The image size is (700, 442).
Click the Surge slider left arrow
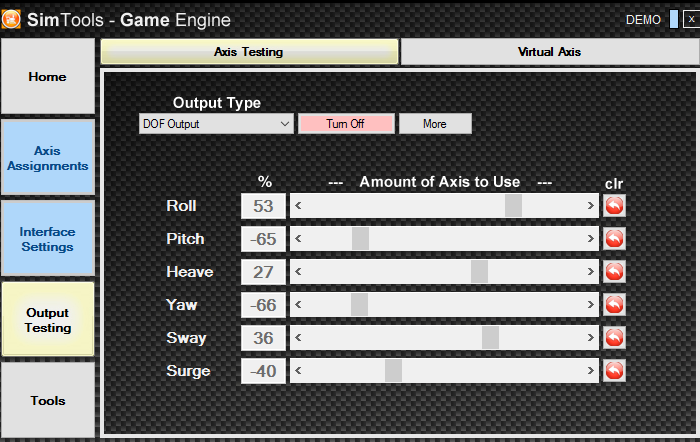pos(298,371)
